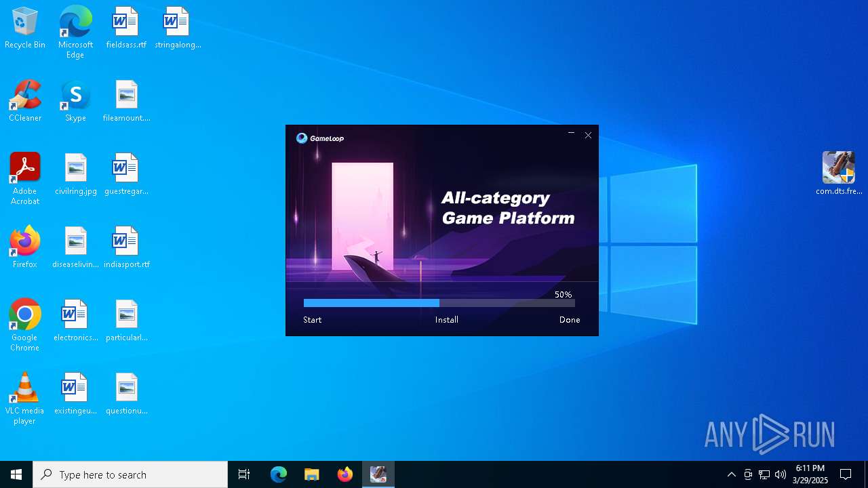Select the existingeu document icon

(x=75, y=394)
